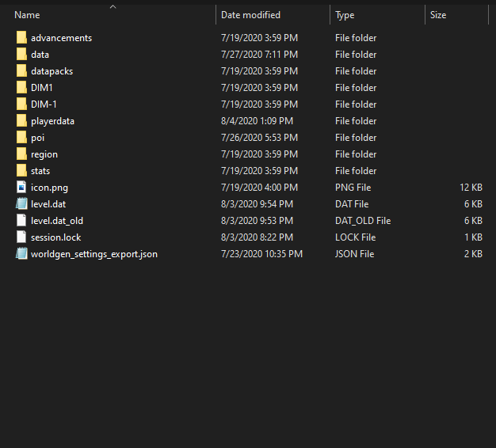Click the worldgen_settings_export.json file name
This screenshot has width=496, height=448.
93,254
